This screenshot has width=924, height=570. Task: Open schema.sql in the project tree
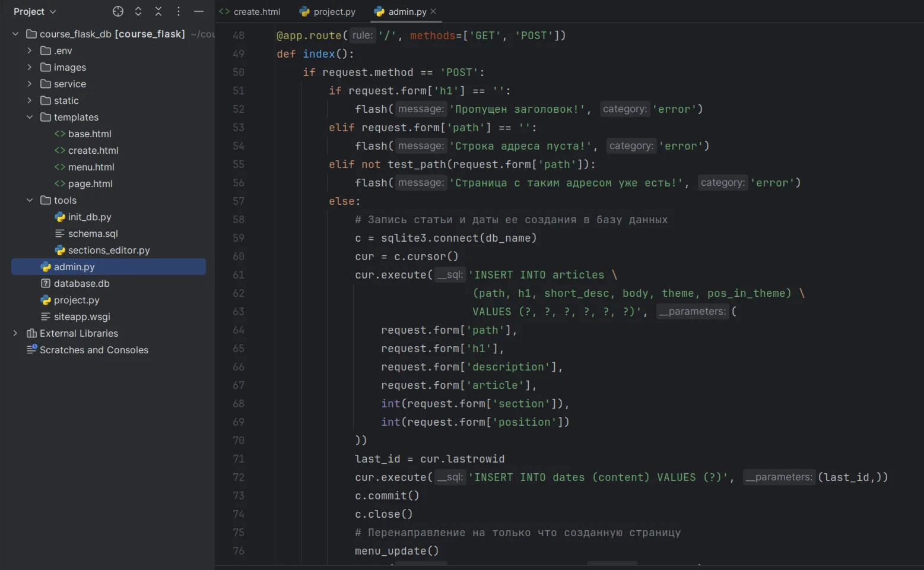tap(93, 233)
